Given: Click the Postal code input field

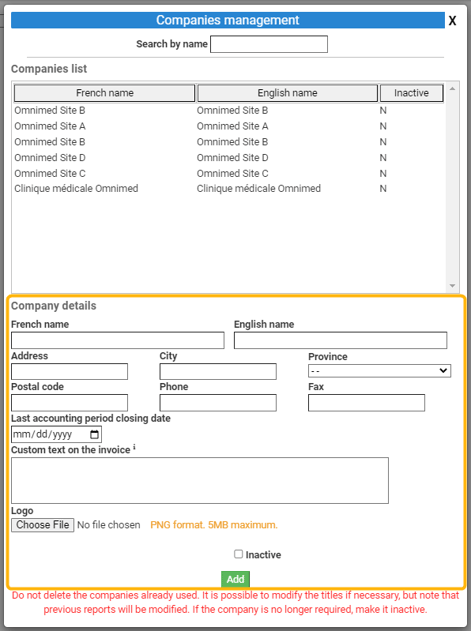Looking at the screenshot, I should [69, 403].
